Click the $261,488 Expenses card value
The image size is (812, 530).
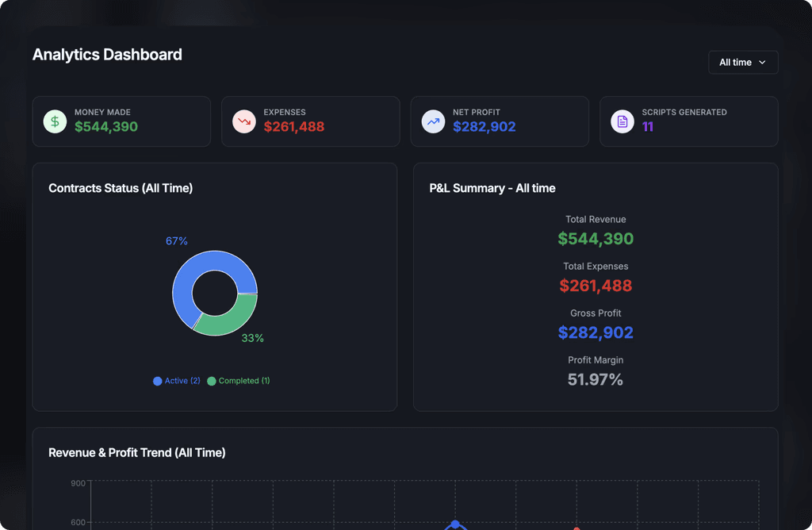coord(294,127)
